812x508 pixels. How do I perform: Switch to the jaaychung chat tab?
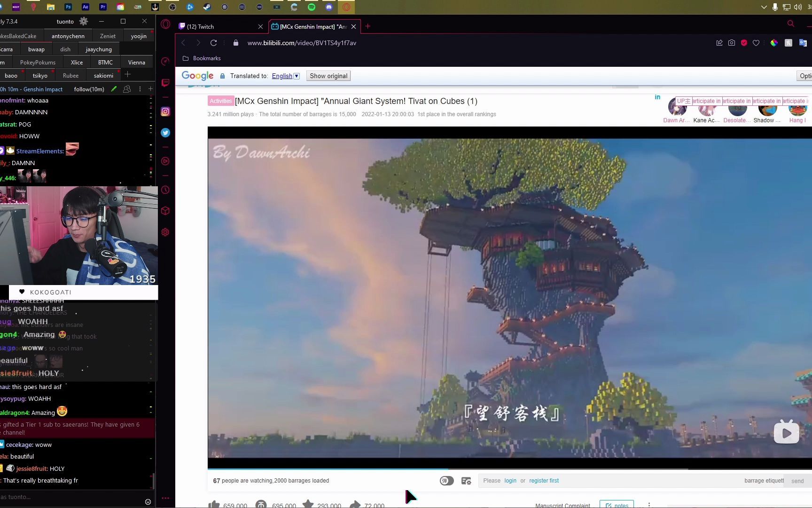99,49
